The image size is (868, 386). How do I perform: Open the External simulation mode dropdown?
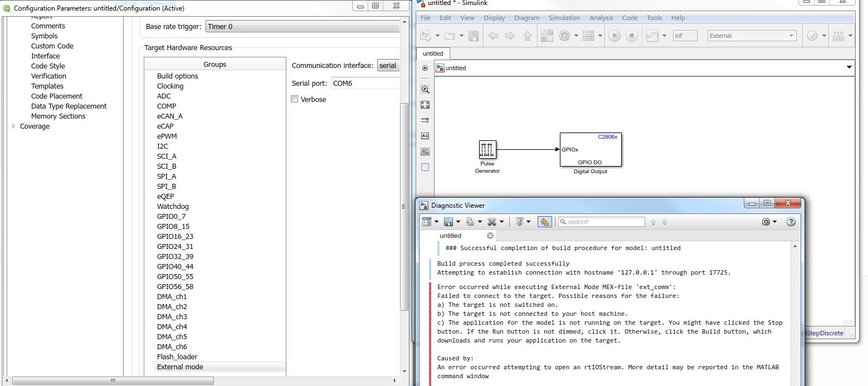pyautogui.click(x=752, y=36)
